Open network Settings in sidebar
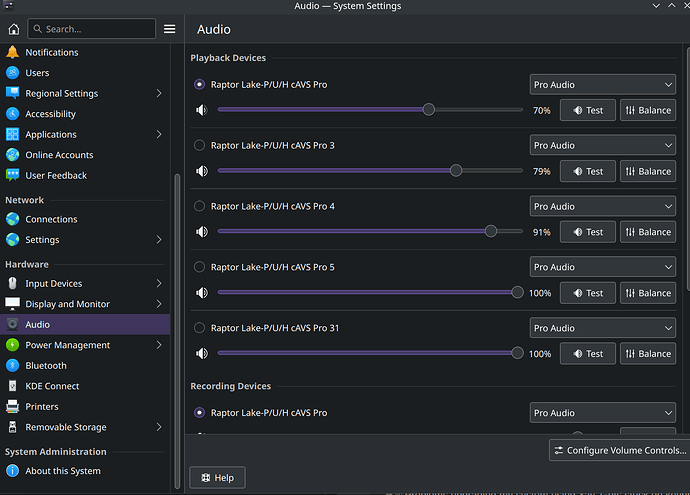This screenshot has height=495, width=690. click(x=85, y=239)
